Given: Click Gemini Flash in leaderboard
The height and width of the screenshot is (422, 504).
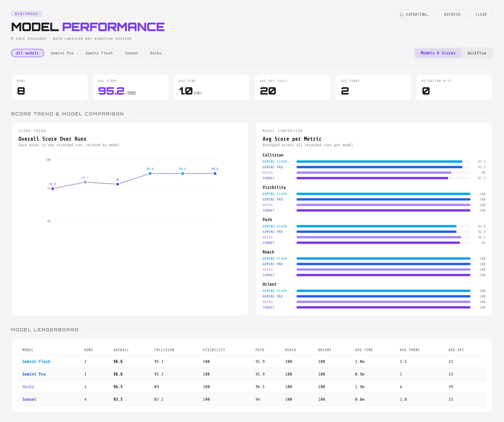Looking at the screenshot, I should click(x=36, y=361).
